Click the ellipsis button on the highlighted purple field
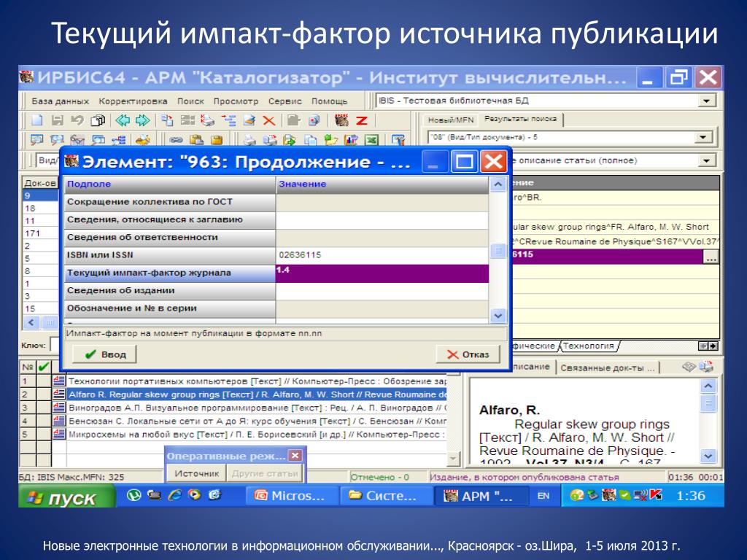This screenshot has height=560, width=747. pyautogui.click(x=711, y=257)
